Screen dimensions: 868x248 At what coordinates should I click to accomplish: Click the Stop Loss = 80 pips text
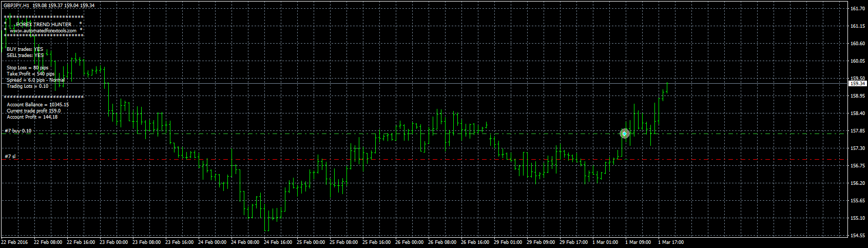click(x=27, y=68)
